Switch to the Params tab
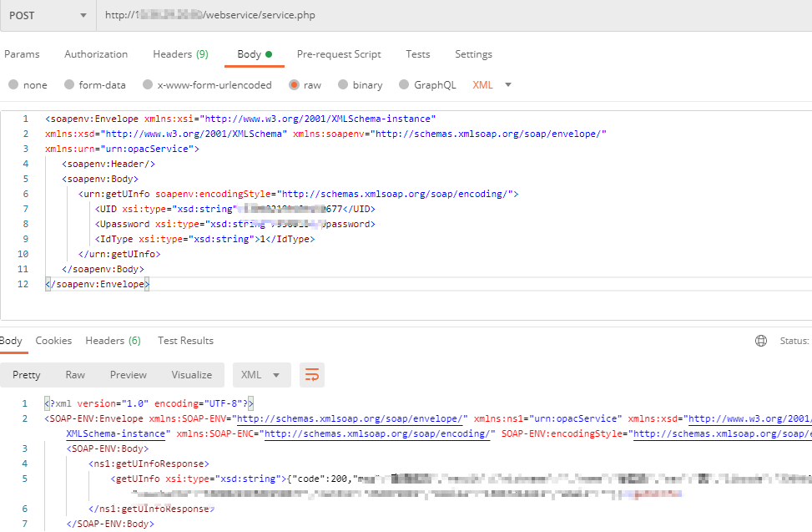 [22, 54]
